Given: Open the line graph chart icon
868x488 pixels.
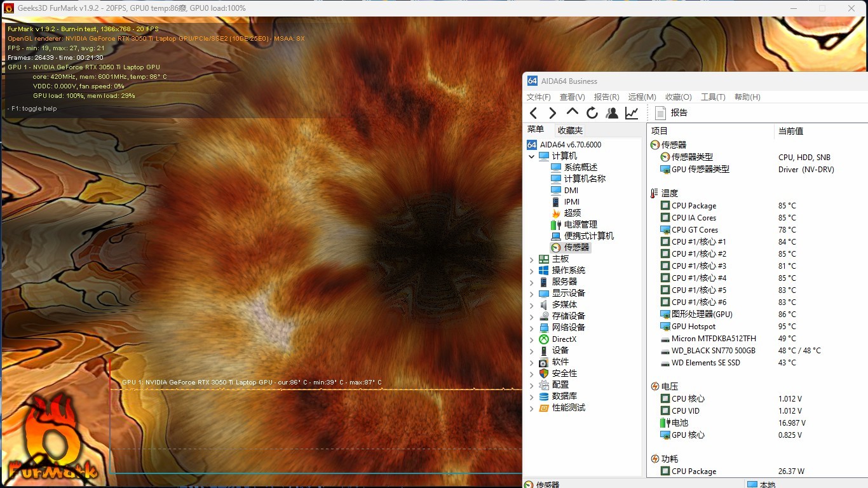Looking at the screenshot, I should click(x=632, y=113).
